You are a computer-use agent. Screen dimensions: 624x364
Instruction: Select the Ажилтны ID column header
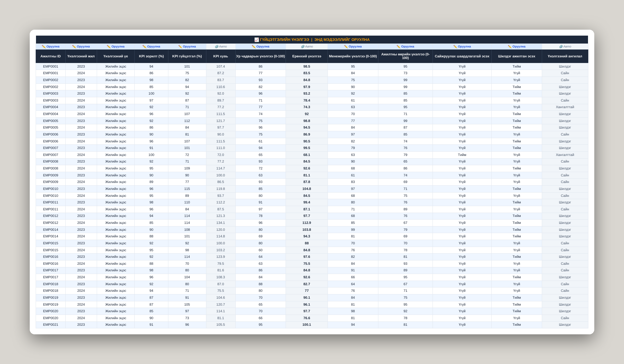click(x=51, y=56)
